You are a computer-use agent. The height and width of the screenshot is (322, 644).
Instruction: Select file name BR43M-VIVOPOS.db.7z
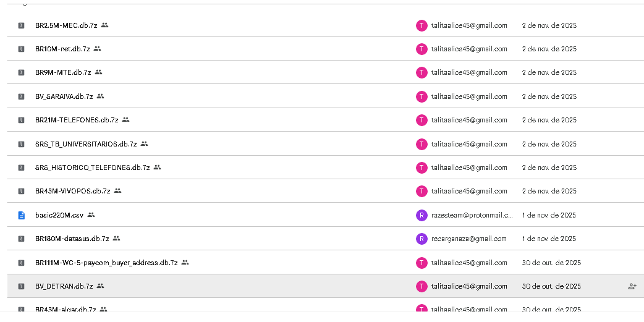pyautogui.click(x=73, y=191)
